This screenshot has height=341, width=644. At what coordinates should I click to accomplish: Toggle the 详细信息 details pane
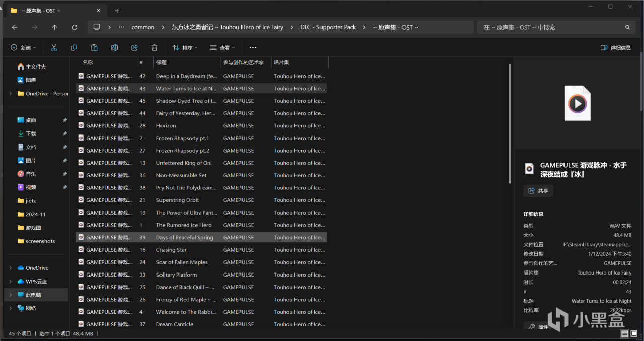(616, 48)
